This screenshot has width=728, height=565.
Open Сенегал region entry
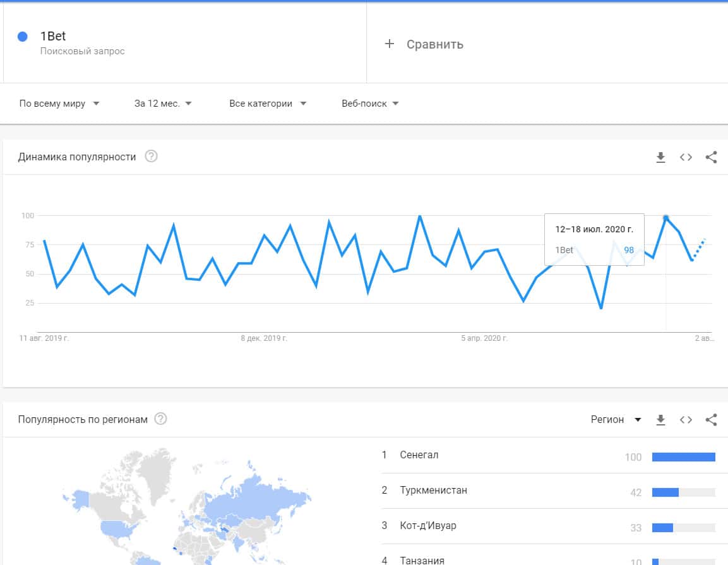pos(419,455)
